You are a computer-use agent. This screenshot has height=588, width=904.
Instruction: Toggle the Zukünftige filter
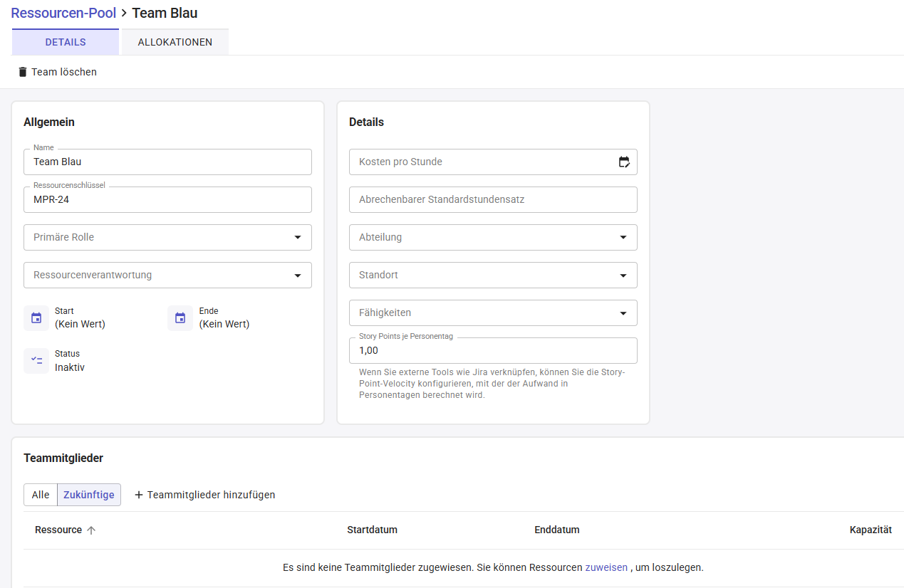tap(89, 495)
